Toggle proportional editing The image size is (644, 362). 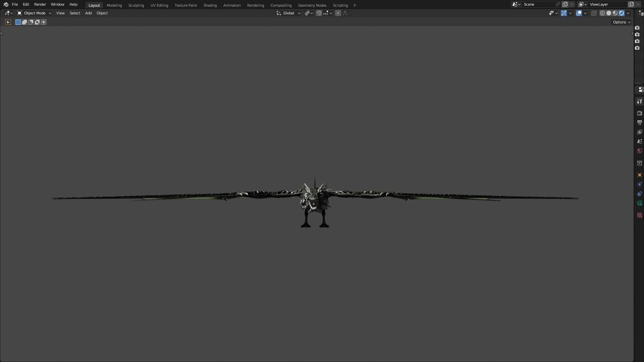(338, 13)
